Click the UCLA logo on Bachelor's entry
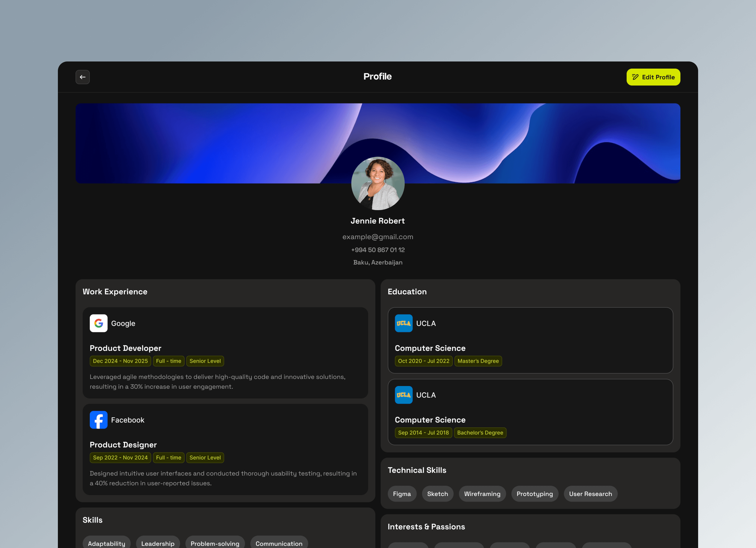This screenshot has width=756, height=548. 404,395
